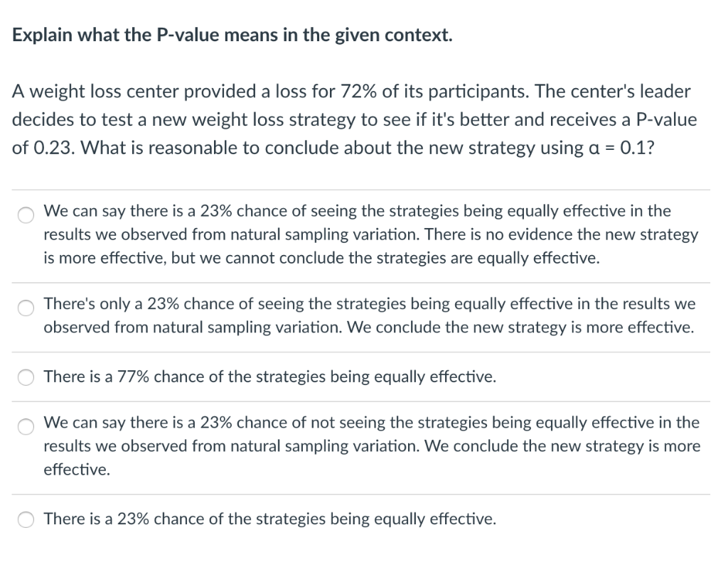Select the '77% chance' answer option
Viewport: 728px width, 562px height.
pos(26,377)
